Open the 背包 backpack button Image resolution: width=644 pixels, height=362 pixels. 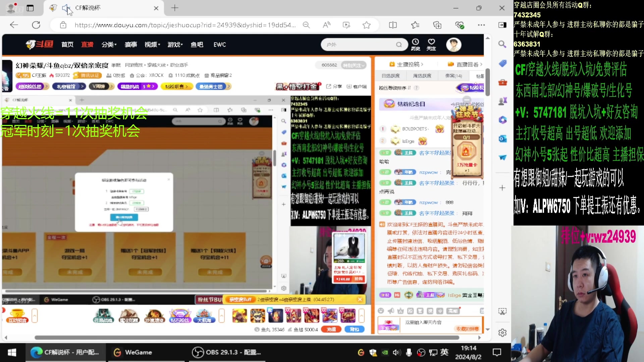pyautogui.click(x=355, y=329)
